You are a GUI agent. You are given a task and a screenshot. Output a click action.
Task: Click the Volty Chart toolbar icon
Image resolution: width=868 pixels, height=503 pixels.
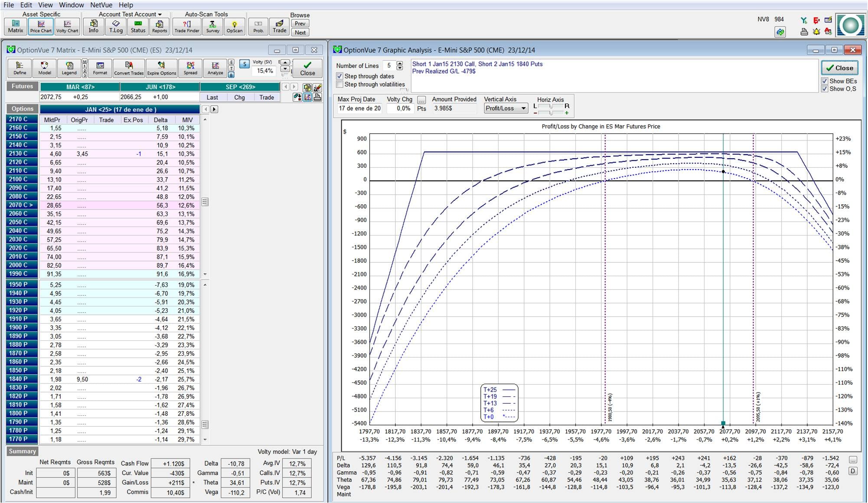point(67,26)
